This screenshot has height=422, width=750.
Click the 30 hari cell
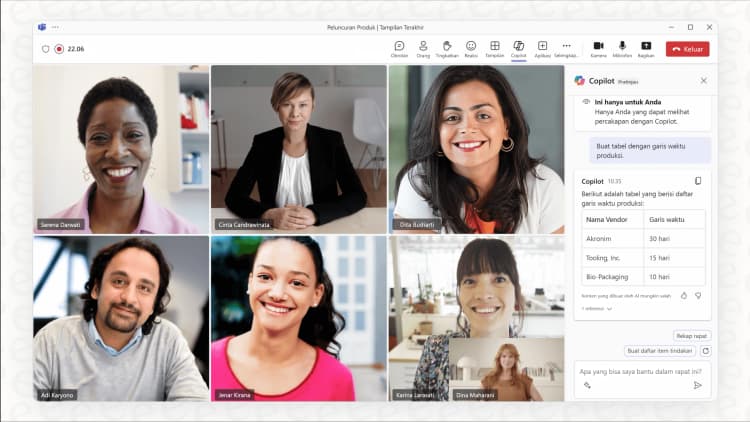tap(674, 238)
